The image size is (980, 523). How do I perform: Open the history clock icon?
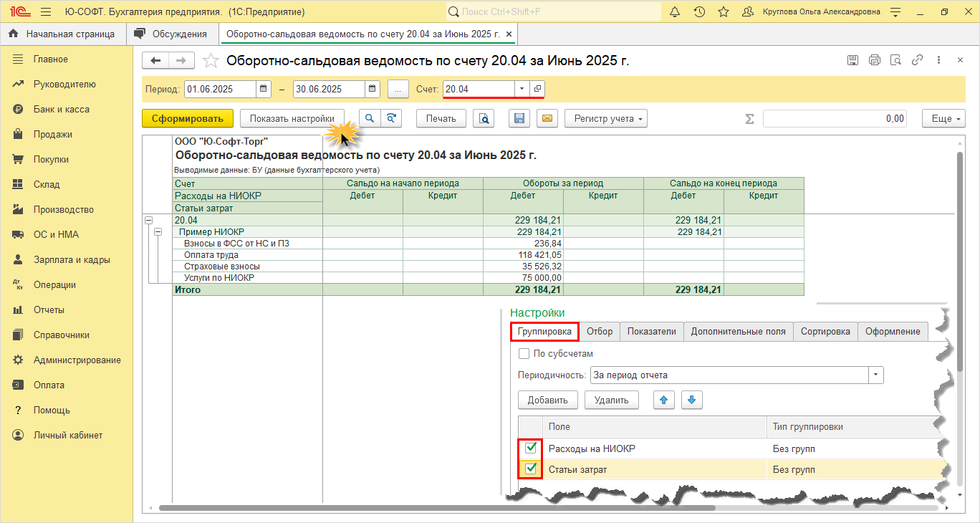click(699, 12)
